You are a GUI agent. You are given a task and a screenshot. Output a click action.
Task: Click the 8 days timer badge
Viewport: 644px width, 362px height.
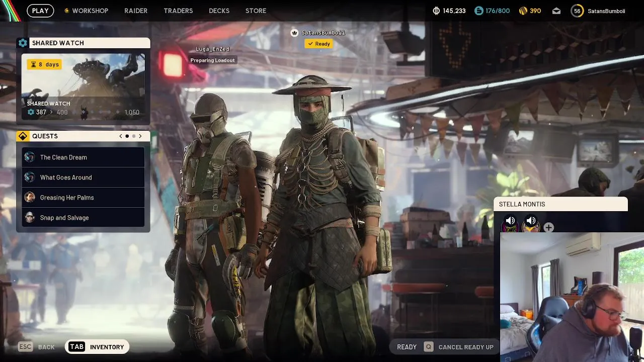point(44,64)
